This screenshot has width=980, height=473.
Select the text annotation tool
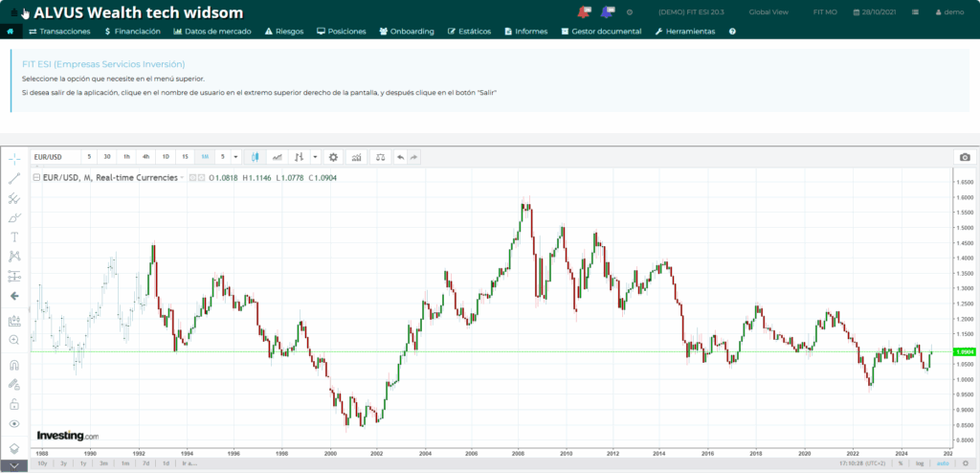point(14,236)
